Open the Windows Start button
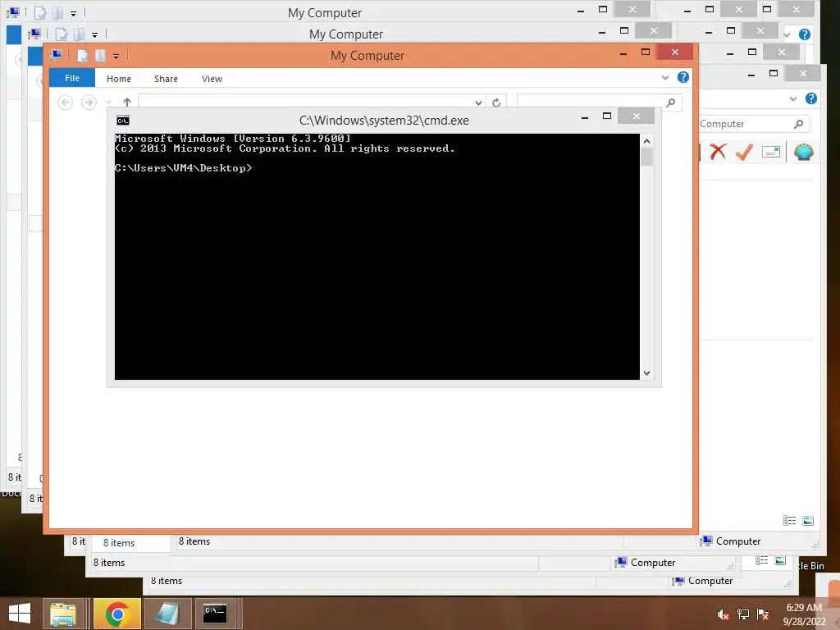840x630 pixels. coord(20,614)
